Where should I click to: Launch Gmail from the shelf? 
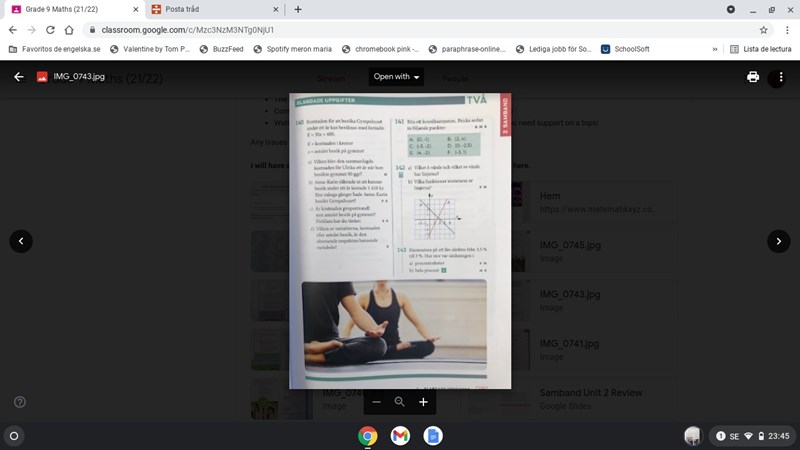click(400, 436)
